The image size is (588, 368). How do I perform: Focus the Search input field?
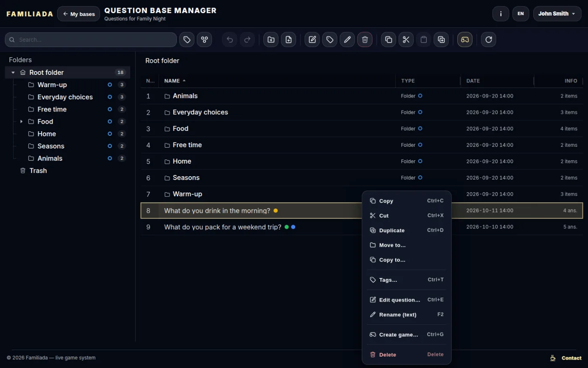click(91, 40)
